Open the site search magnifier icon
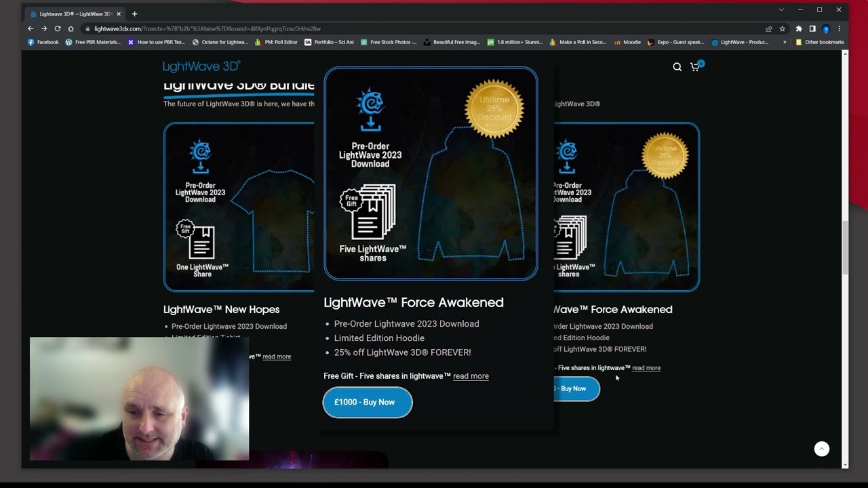The height and width of the screenshot is (488, 868). (x=677, y=66)
